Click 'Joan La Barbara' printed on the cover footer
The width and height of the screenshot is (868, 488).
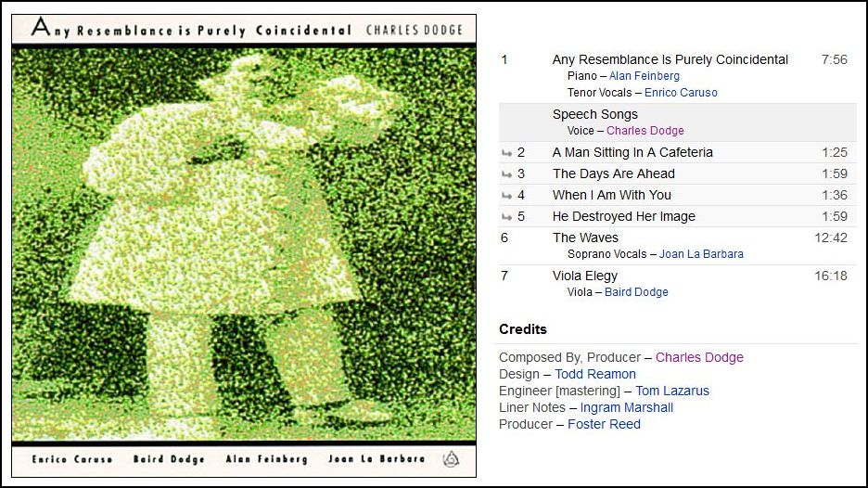(377, 458)
